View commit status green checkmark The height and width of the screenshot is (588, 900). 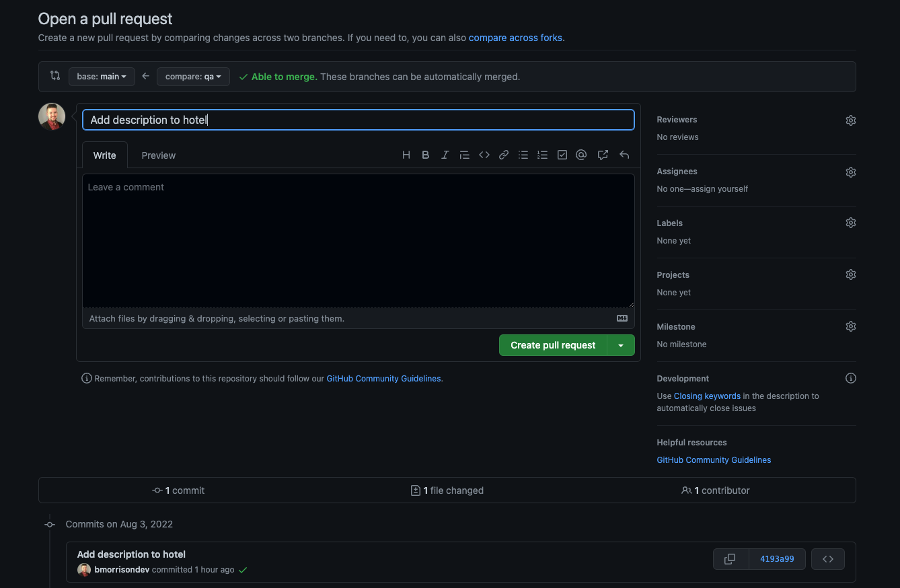(243, 570)
